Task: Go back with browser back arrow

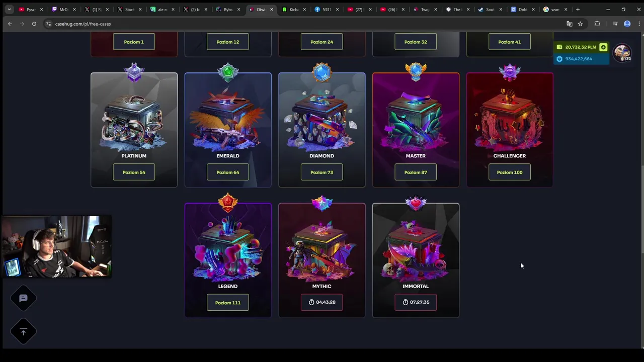Action: tap(10, 24)
